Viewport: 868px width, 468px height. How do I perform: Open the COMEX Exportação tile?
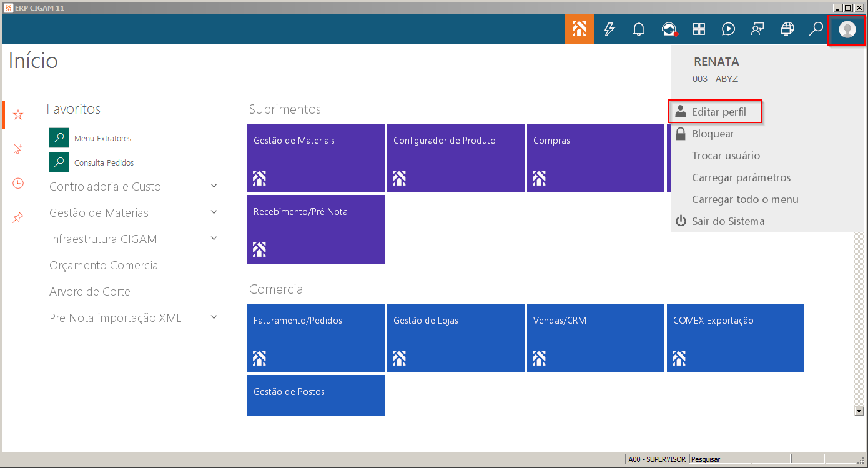[x=736, y=338]
